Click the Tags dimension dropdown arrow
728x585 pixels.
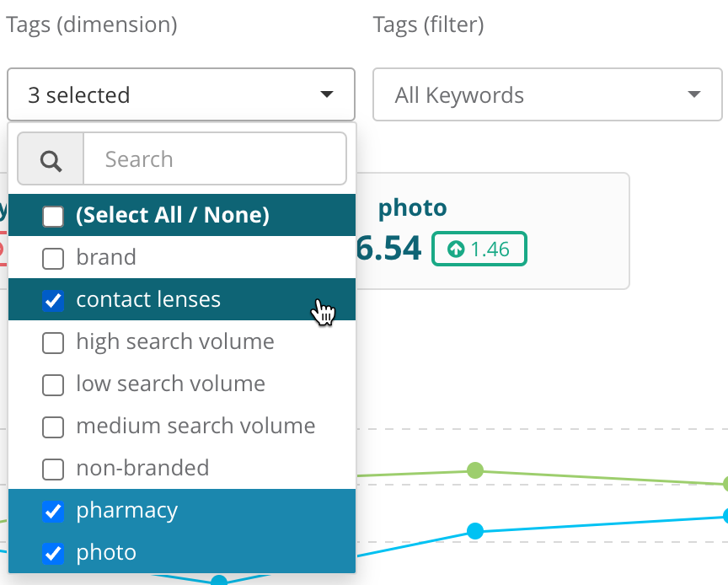pos(327,95)
